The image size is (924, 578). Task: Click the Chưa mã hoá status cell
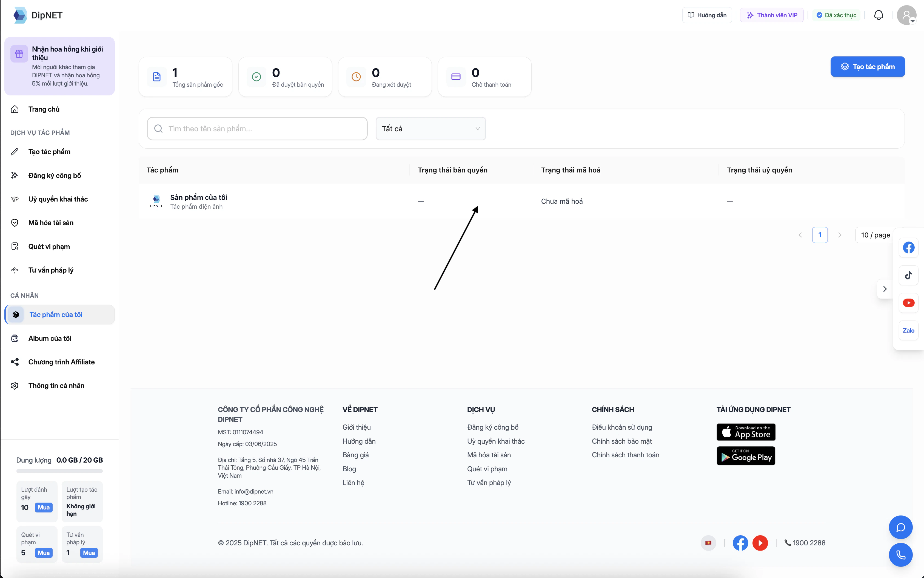[562, 202]
